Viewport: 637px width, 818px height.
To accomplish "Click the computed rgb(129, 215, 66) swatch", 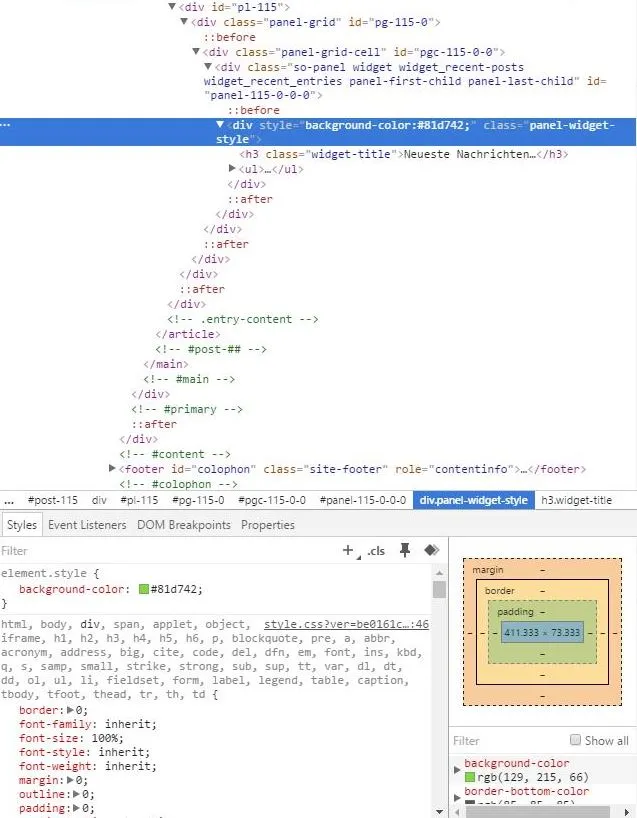I will pyautogui.click(x=470, y=777).
